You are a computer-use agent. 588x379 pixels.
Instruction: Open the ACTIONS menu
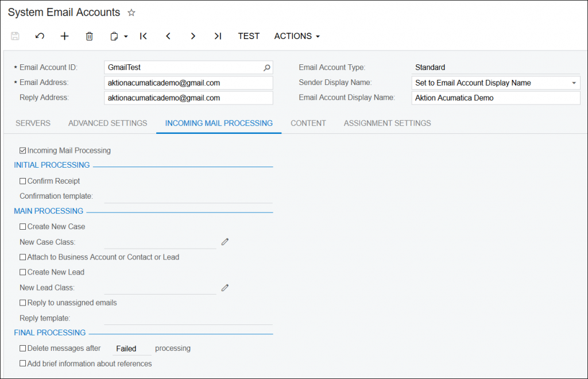(297, 36)
